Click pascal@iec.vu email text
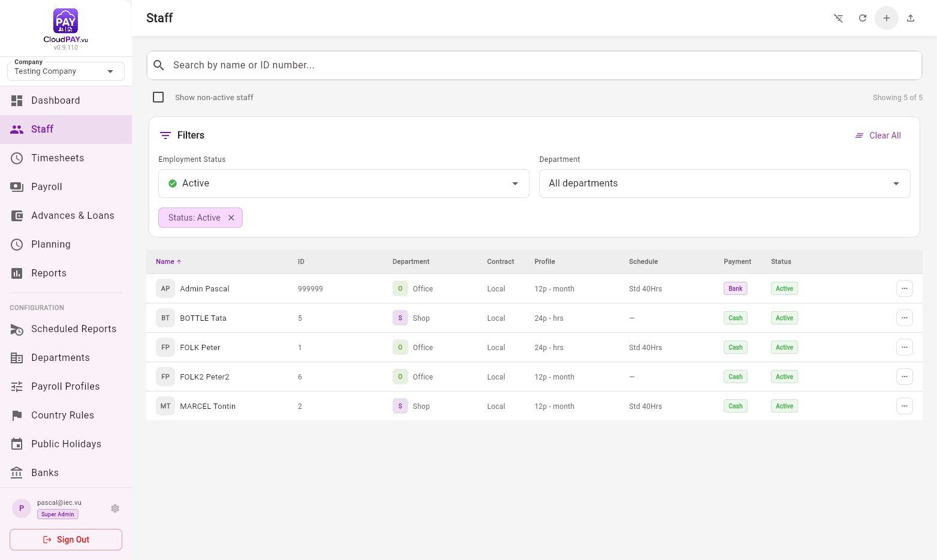Image resolution: width=937 pixels, height=560 pixels. point(59,502)
